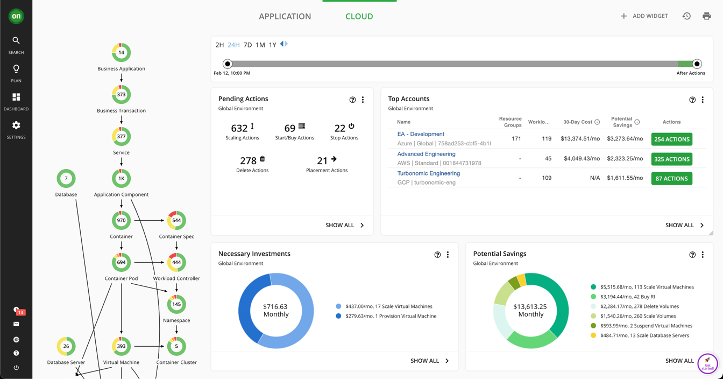Open the Dashboard grid icon
The height and width of the screenshot is (380, 724).
(x=16, y=101)
